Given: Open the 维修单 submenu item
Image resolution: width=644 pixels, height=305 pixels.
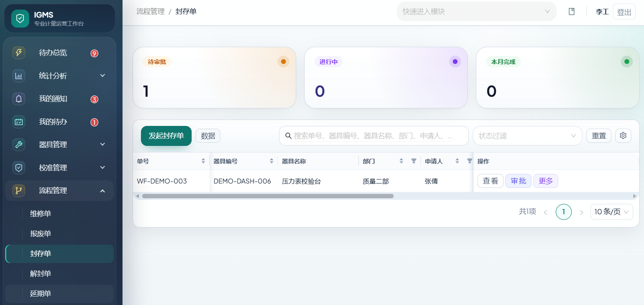Looking at the screenshot, I should (60, 214).
